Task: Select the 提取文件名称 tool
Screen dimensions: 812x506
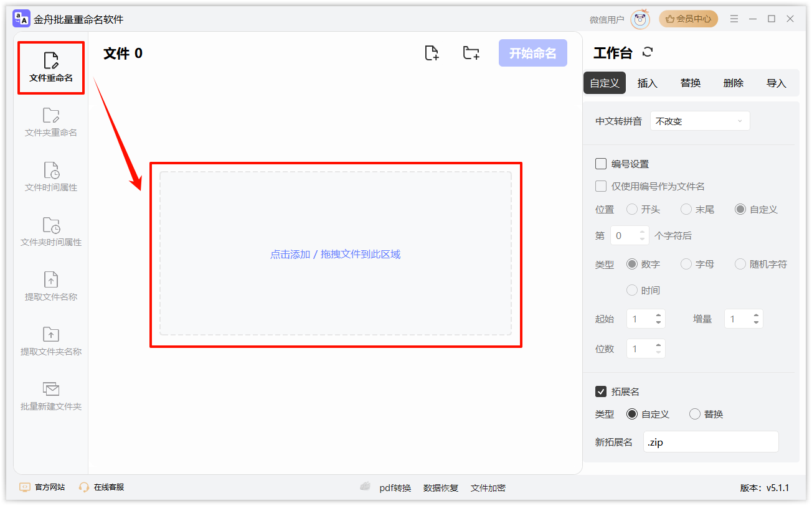Action: (50, 286)
